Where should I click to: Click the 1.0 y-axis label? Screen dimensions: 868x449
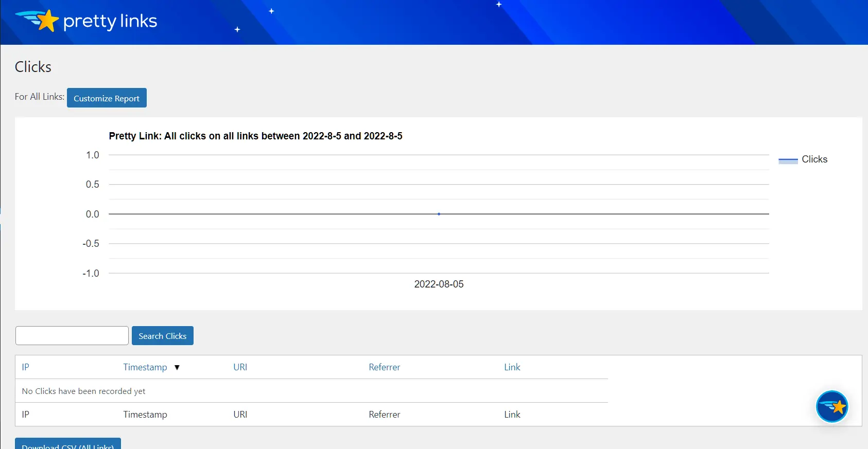93,155
